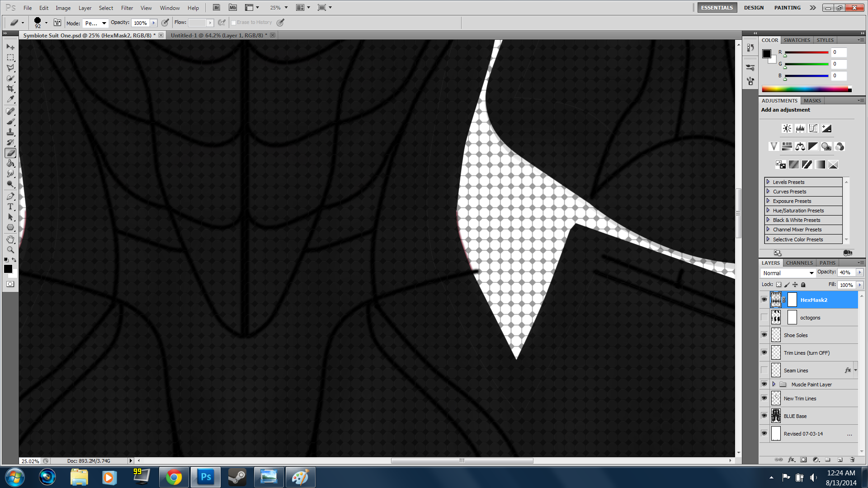Select the Crop tool

coord(10,89)
